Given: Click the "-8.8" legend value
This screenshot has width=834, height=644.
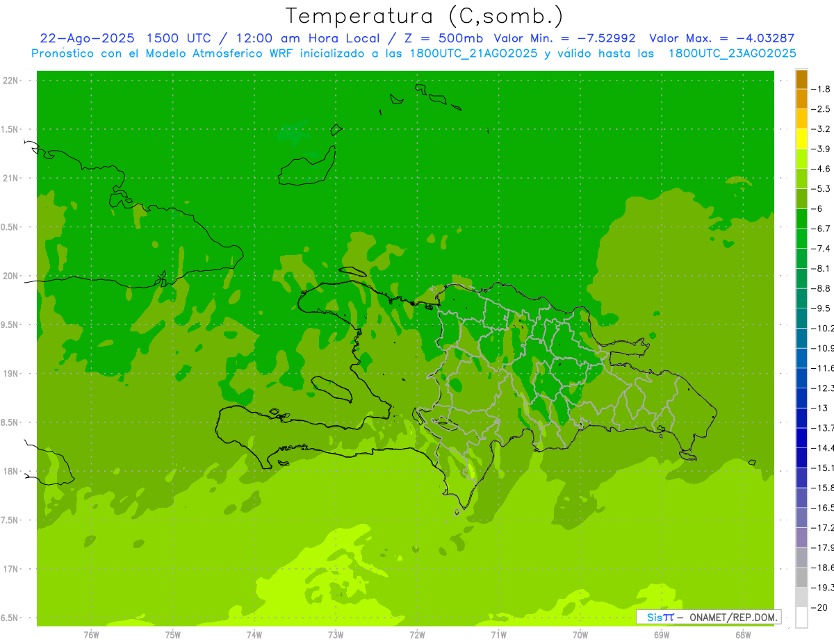Looking at the screenshot, I should (821, 288).
